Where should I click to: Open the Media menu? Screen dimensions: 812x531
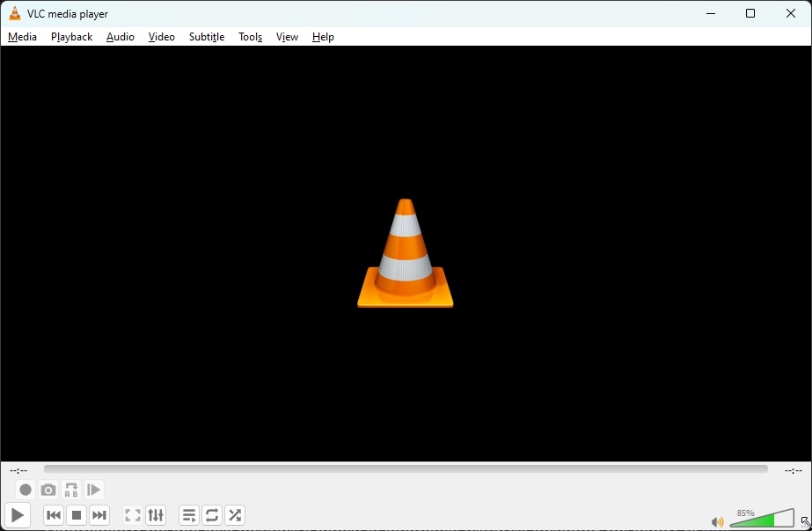21,37
